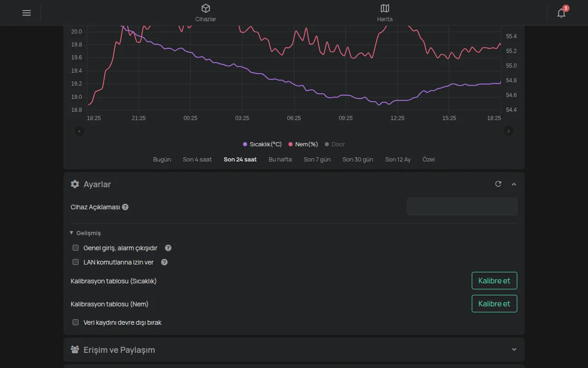The height and width of the screenshot is (368, 588).
Task: Click the Erişim ve Paylaşım people icon
Action: tap(75, 350)
